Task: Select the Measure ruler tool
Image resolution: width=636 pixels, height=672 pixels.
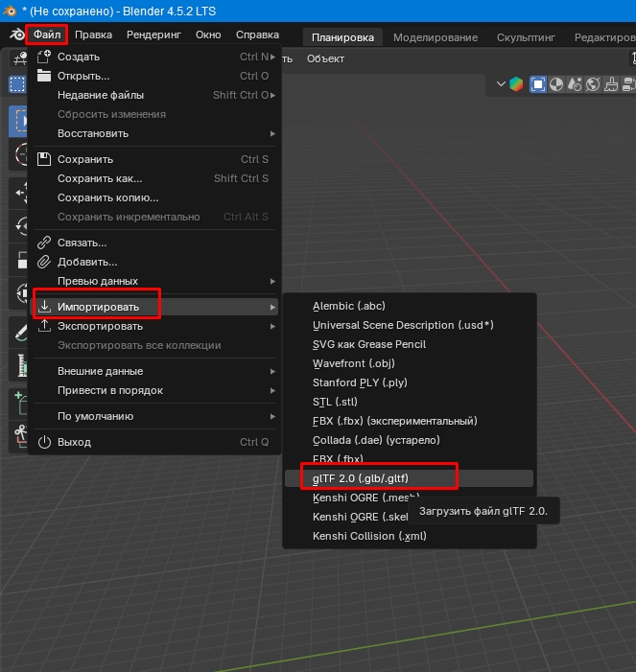Action: pos(19,365)
